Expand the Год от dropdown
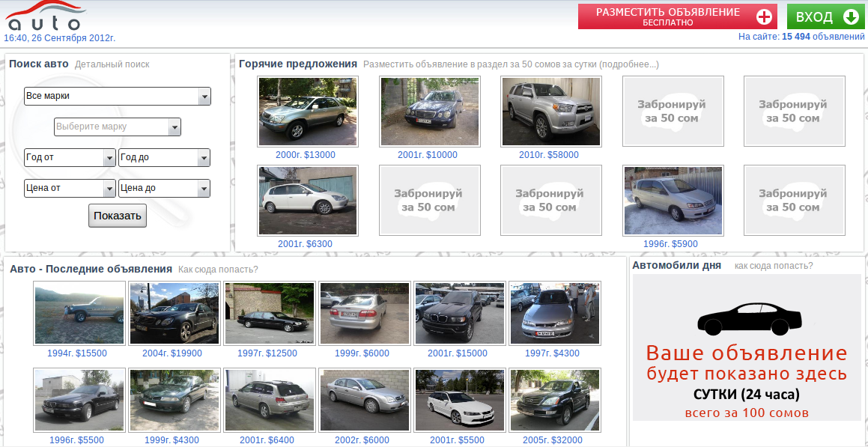Viewport: 868px width, 447px height. tap(70, 157)
